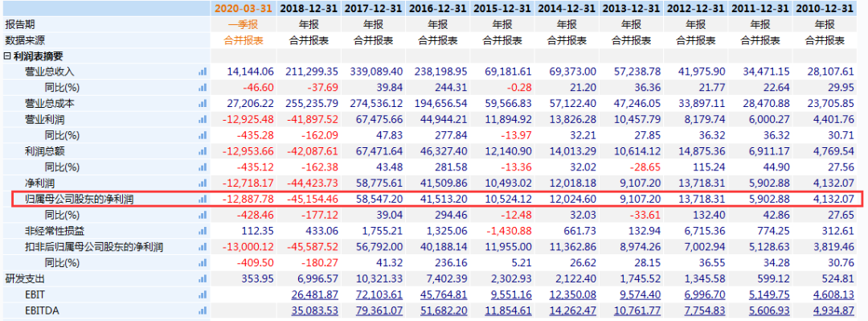The image size is (868, 321).
Task: Click the 一季报 report period cell
Action: point(244,24)
